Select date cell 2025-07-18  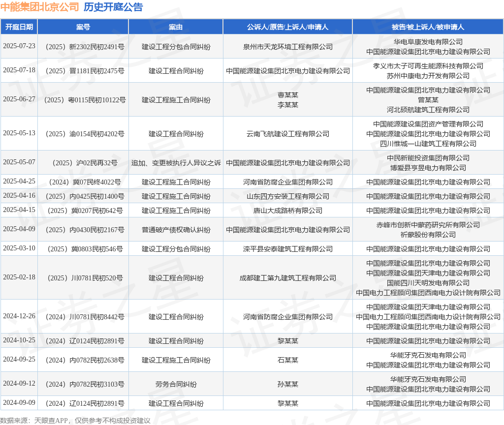pyautogui.click(x=19, y=70)
